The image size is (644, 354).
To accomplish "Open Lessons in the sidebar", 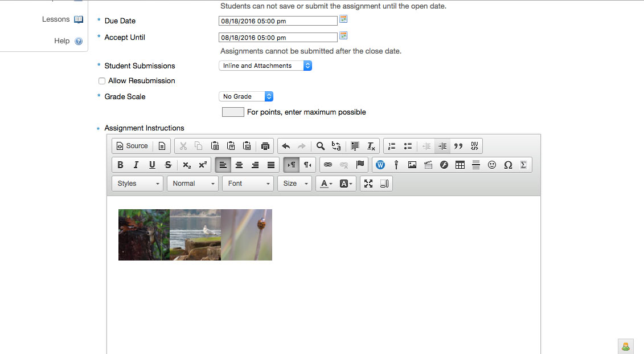I will (63, 19).
